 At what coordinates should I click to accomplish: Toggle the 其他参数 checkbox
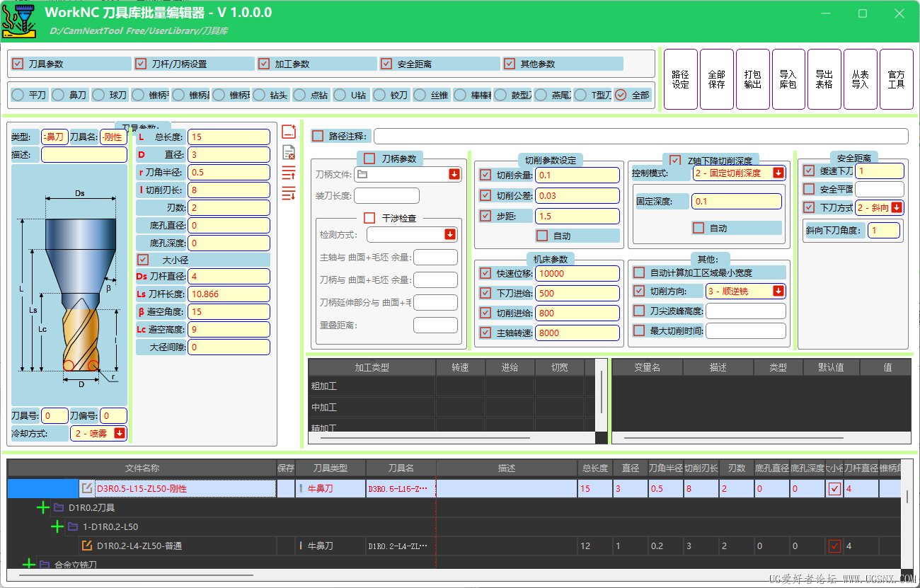pyautogui.click(x=509, y=64)
